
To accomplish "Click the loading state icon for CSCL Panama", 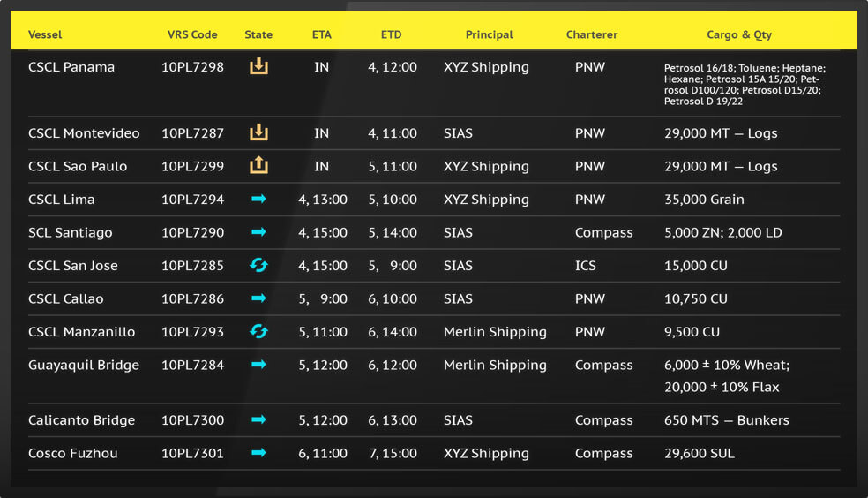I will click(258, 67).
